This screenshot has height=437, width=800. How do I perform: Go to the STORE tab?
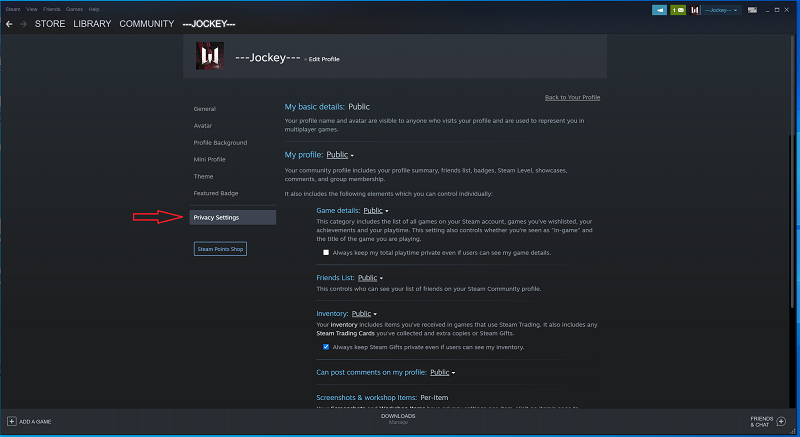tap(50, 24)
